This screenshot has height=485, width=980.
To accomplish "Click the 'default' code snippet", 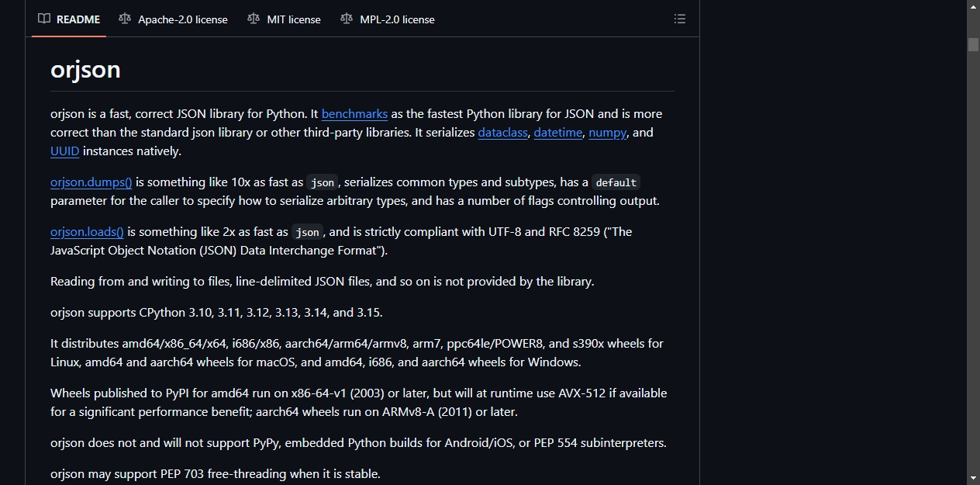I will click(x=616, y=182).
